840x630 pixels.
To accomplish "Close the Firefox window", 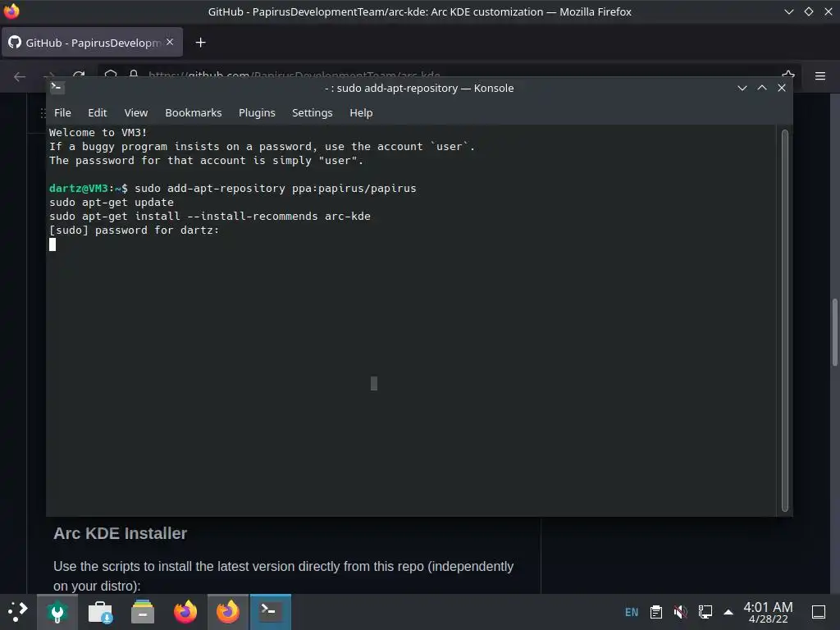I will 829,11.
